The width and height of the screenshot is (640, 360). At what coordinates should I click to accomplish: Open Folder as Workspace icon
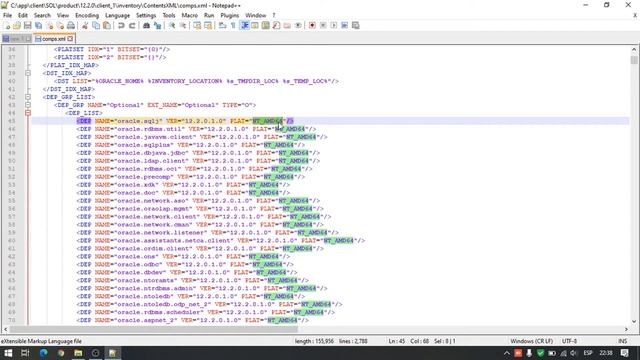pos(287,25)
